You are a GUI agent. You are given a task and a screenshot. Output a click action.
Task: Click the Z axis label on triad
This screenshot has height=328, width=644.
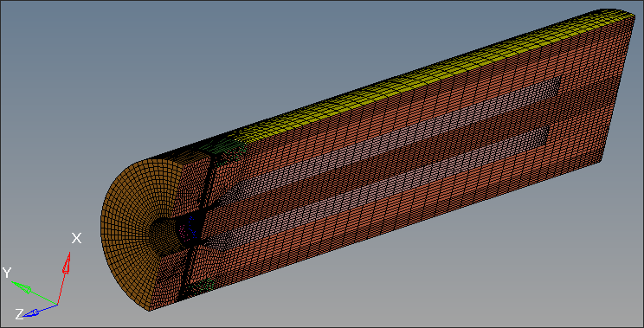[x=19, y=314]
